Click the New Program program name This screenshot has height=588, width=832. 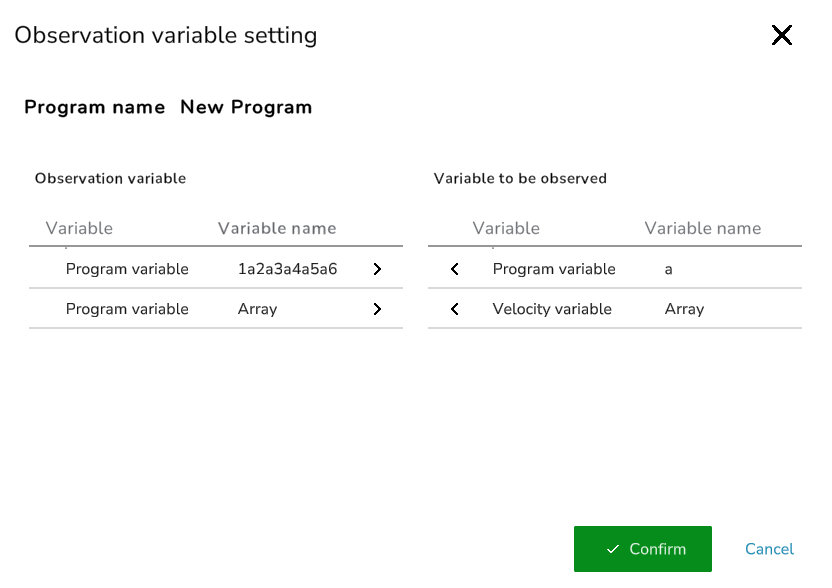coord(246,107)
